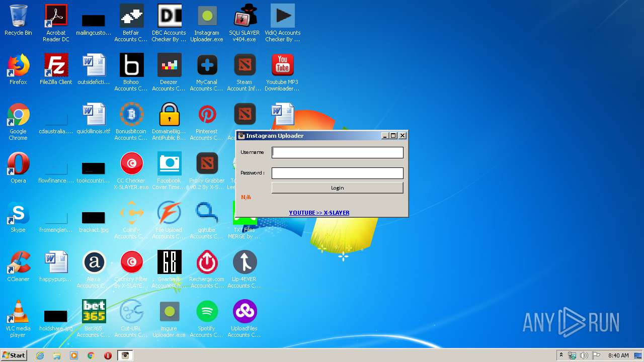Switch to Instagram Uploader taskbar button

pos(125,355)
